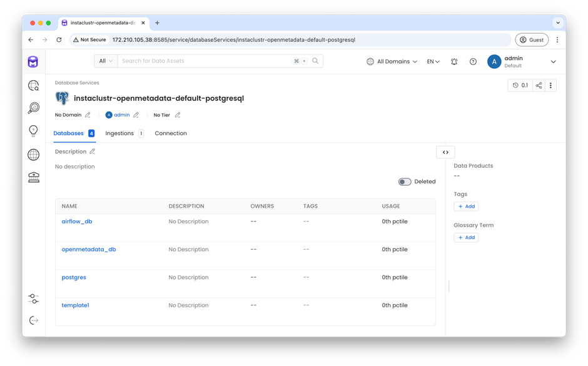Open the Explore icon in sidebar

coord(33,86)
